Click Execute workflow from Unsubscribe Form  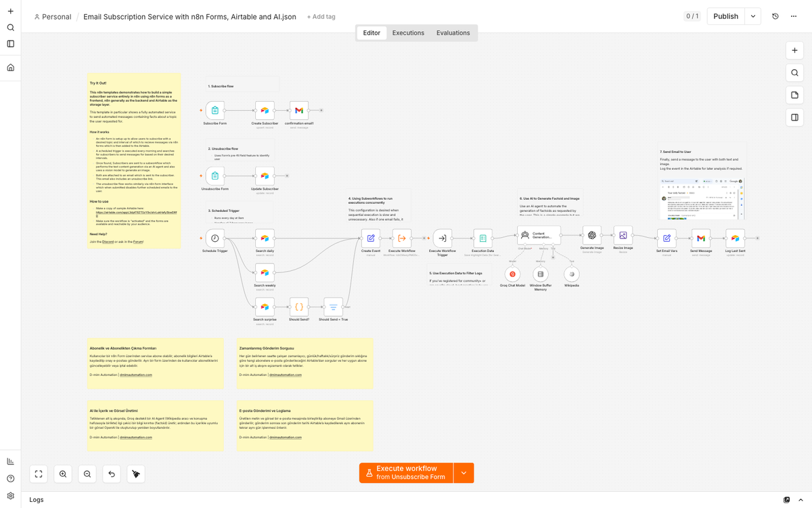point(406,473)
